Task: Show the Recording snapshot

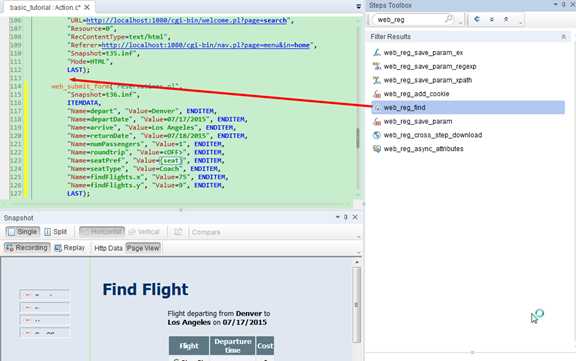Action: tap(27, 248)
